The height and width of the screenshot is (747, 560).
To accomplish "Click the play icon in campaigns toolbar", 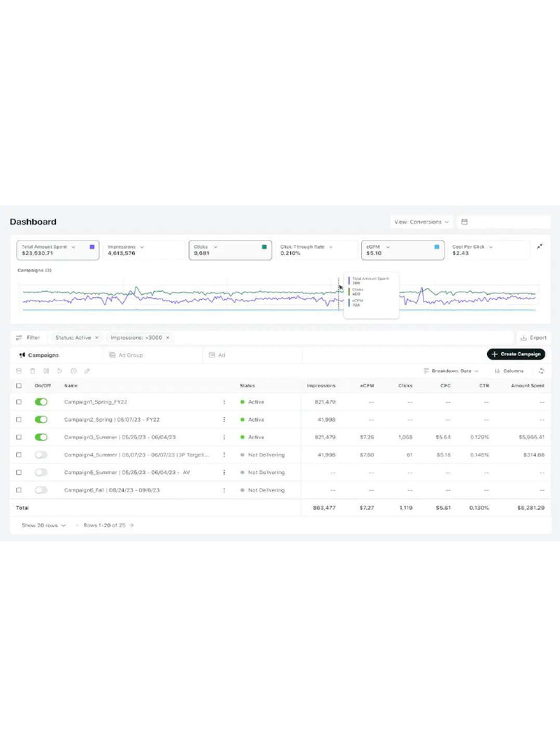I will pyautogui.click(x=60, y=371).
